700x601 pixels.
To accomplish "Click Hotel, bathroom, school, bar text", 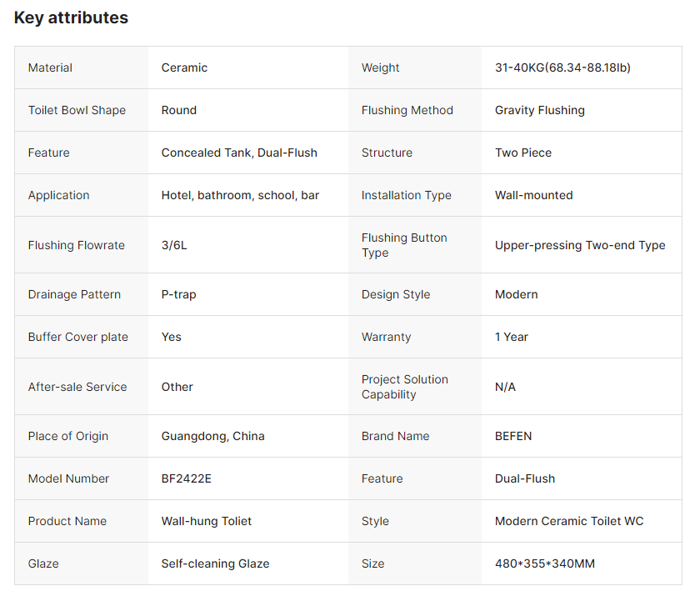I will (240, 195).
